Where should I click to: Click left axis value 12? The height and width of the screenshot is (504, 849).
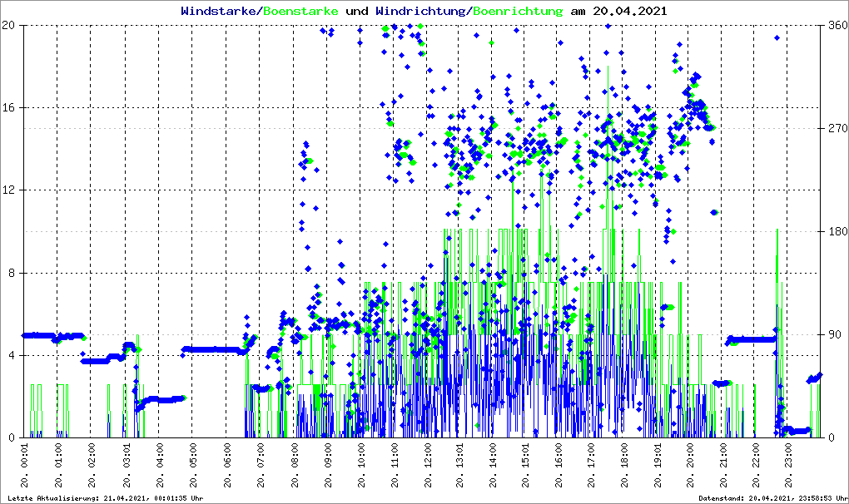7,190
